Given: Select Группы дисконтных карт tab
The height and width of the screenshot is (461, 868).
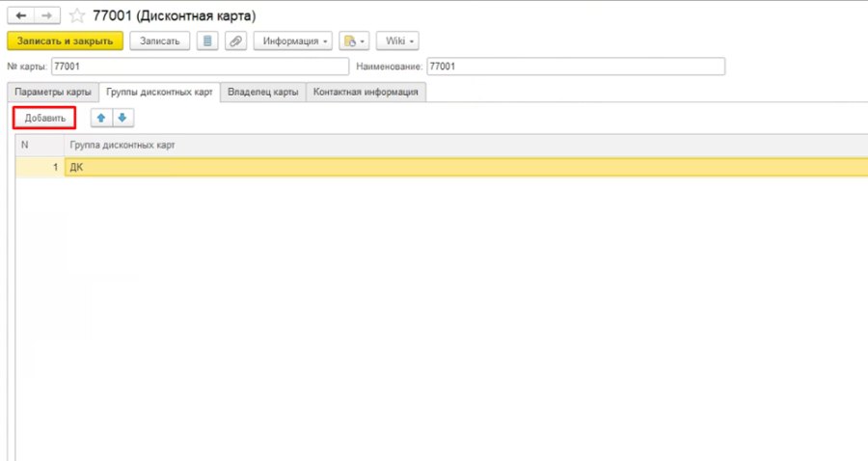Looking at the screenshot, I should point(159,92).
